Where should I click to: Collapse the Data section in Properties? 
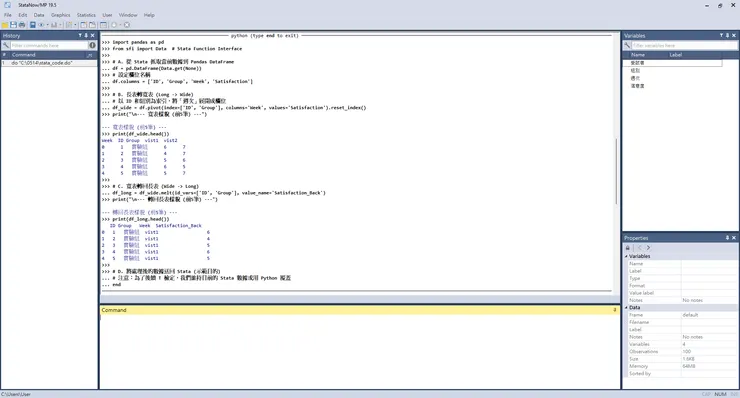(626, 307)
